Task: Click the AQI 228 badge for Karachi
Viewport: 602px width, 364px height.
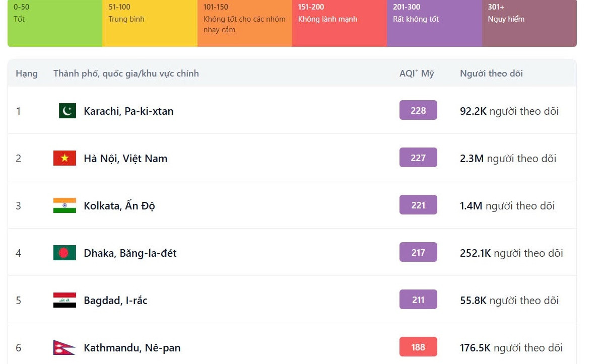Action: tap(418, 110)
